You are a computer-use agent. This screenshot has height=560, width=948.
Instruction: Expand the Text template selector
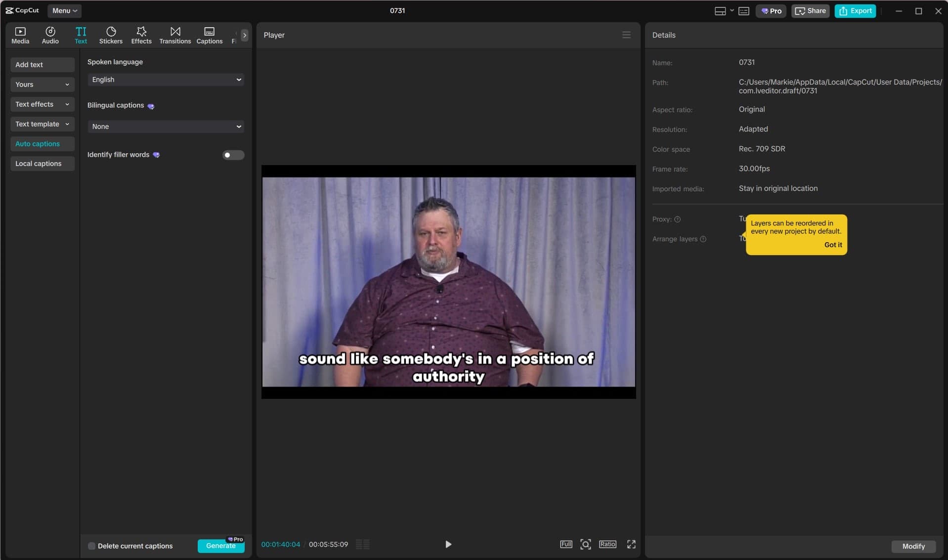42,124
